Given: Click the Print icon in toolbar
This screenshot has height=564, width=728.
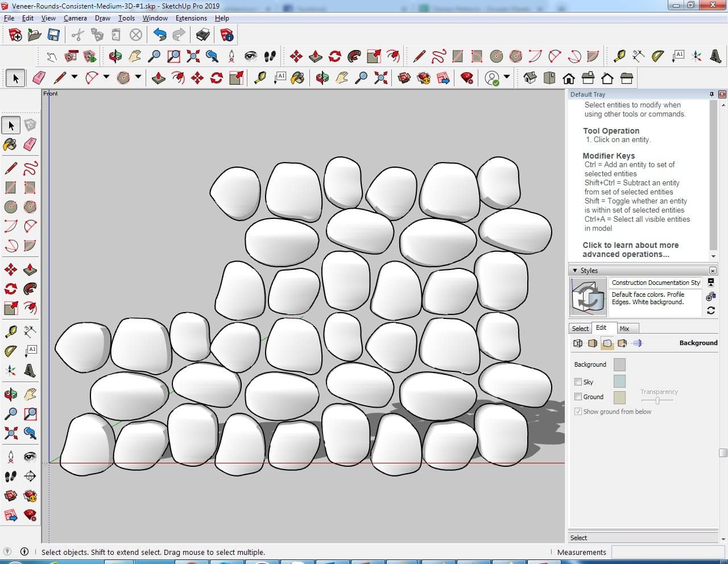Looking at the screenshot, I should [x=202, y=35].
